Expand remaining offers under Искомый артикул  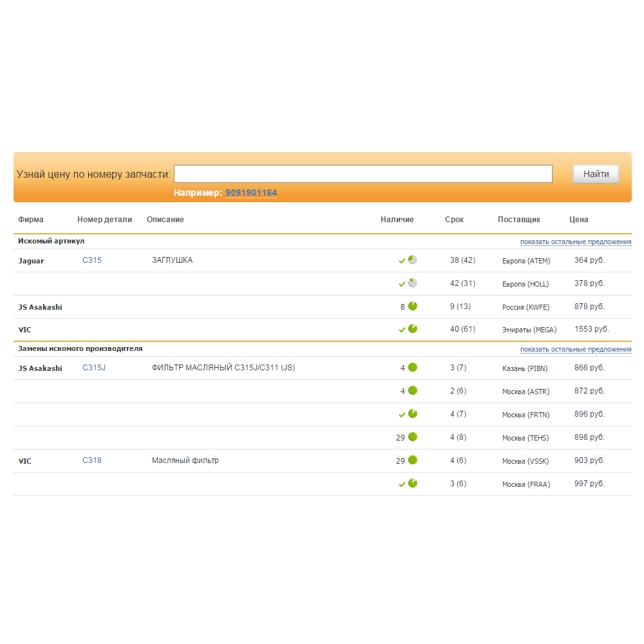point(576,242)
